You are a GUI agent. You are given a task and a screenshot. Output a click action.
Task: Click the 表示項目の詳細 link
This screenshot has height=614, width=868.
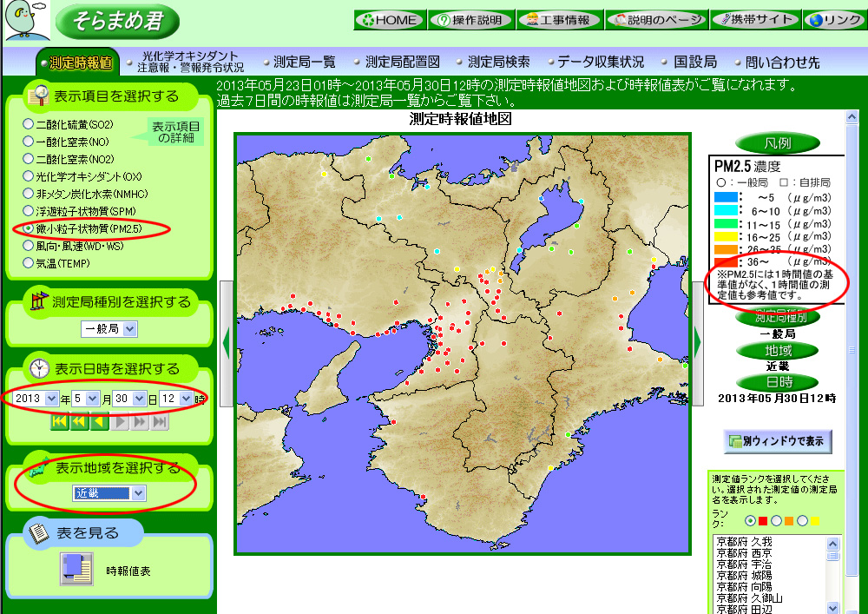(176, 132)
